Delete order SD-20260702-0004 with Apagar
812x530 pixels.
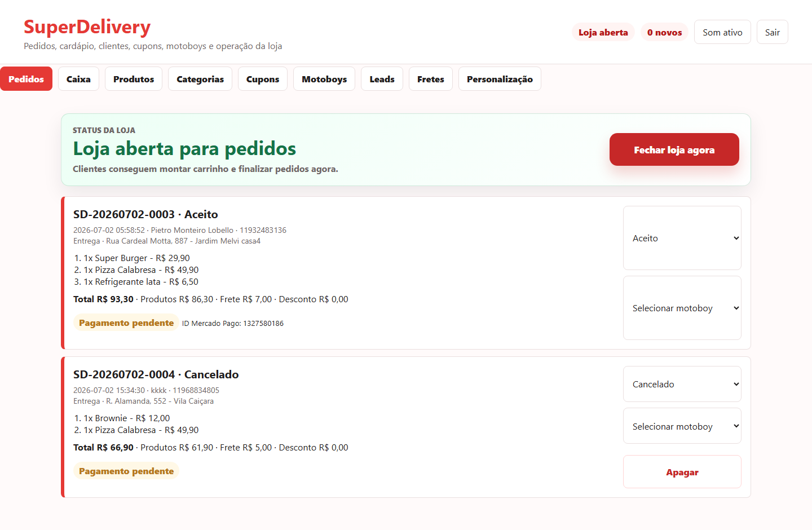coord(682,472)
